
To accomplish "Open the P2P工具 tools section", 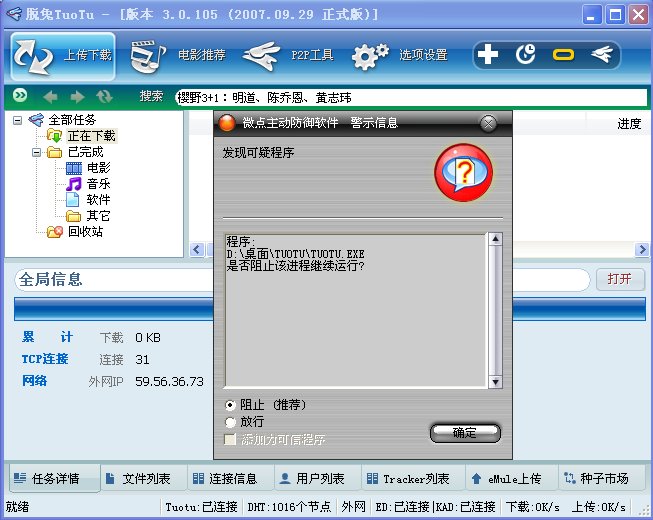I will click(289, 56).
